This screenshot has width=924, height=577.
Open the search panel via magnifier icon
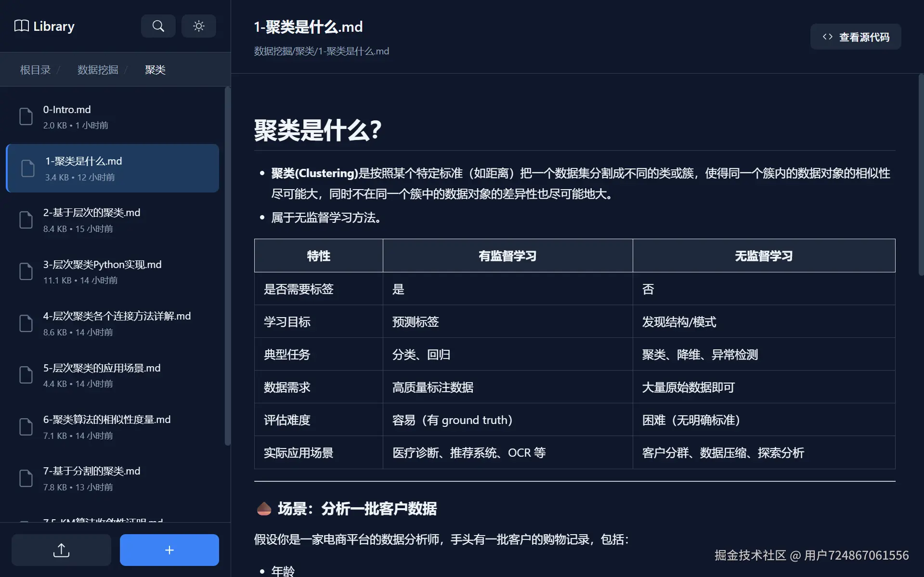click(x=158, y=26)
